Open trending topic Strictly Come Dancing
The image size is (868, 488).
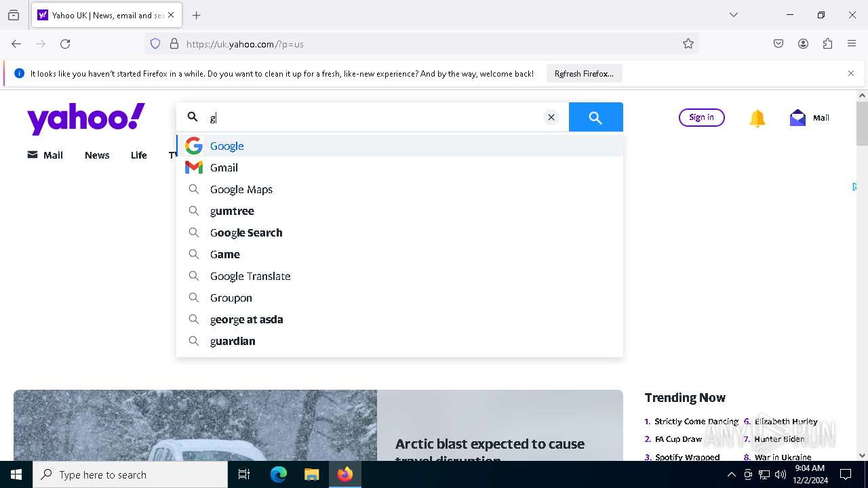(696, 422)
